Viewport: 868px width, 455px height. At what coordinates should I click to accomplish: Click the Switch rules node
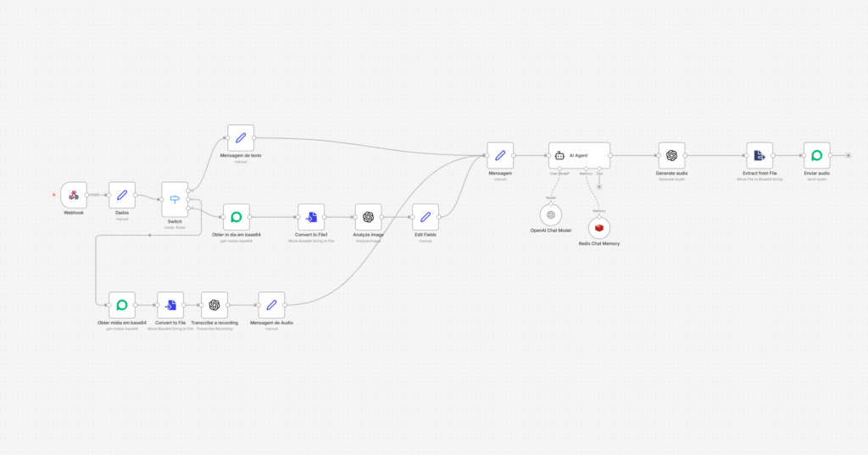click(x=175, y=199)
